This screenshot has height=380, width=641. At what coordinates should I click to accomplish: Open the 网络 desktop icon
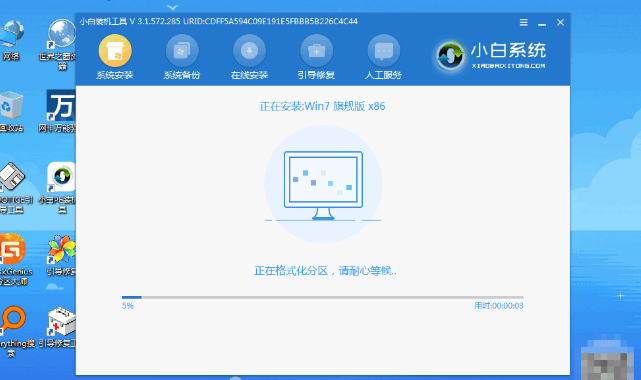coord(11,40)
